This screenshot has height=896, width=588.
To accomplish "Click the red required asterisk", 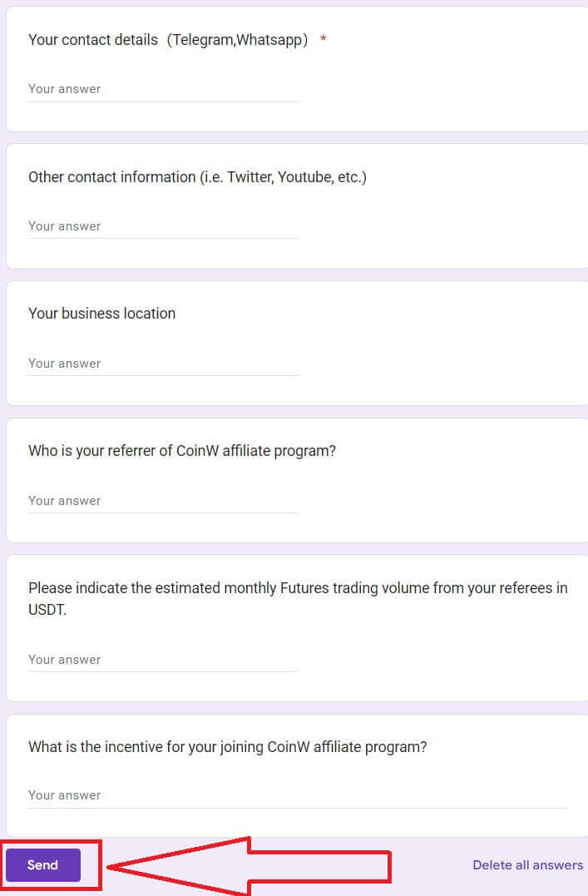I will tap(323, 39).
